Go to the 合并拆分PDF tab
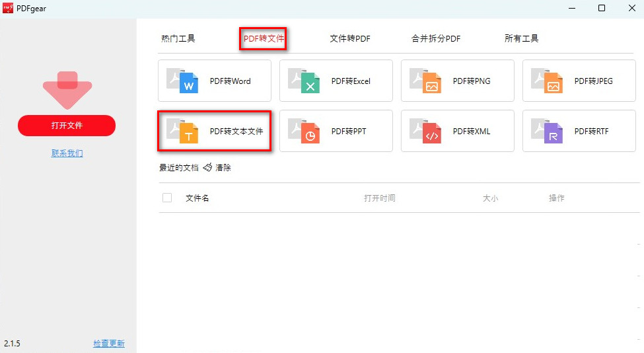This screenshot has height=353, width=644. 436,38
